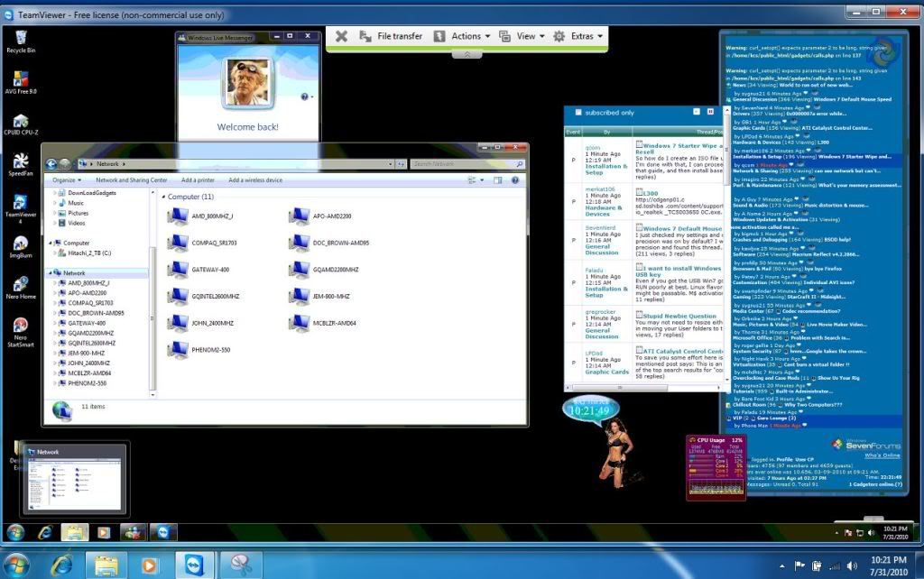Switch to TeamViewer on the local taskbar

tap(194, 565)
